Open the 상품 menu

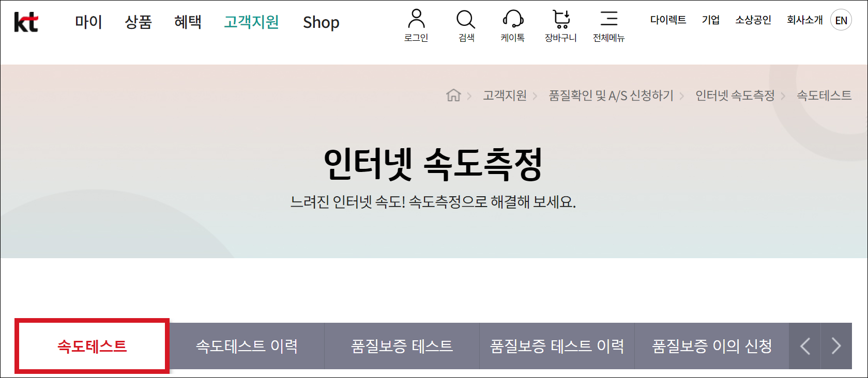pyautogui.click(x=139, y=22)
